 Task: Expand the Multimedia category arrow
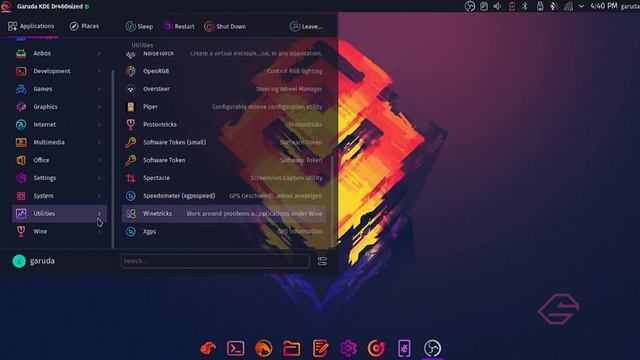tap(99, 142)
